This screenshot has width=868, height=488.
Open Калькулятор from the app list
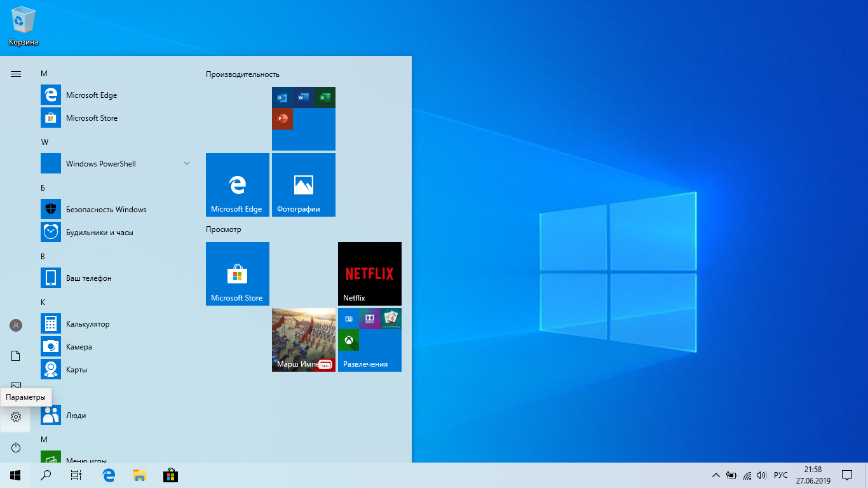pyautogui.click(x=88, y=324)
